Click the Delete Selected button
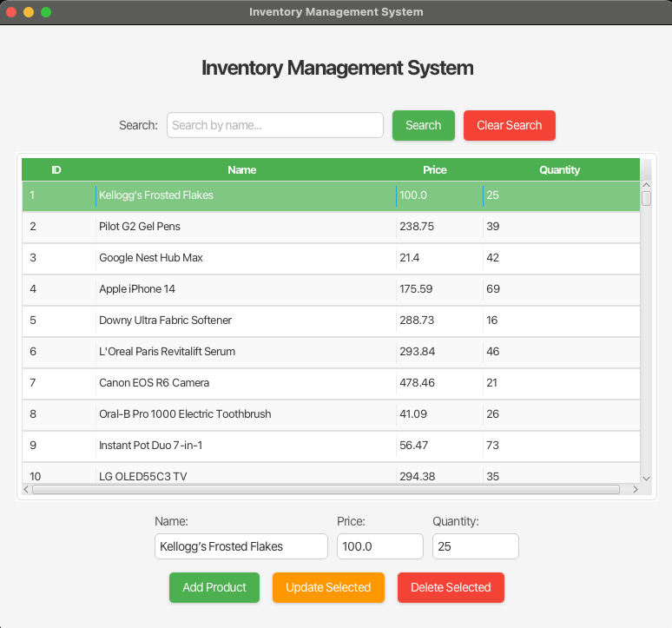672x628 pixels. (x=451, y=587)
